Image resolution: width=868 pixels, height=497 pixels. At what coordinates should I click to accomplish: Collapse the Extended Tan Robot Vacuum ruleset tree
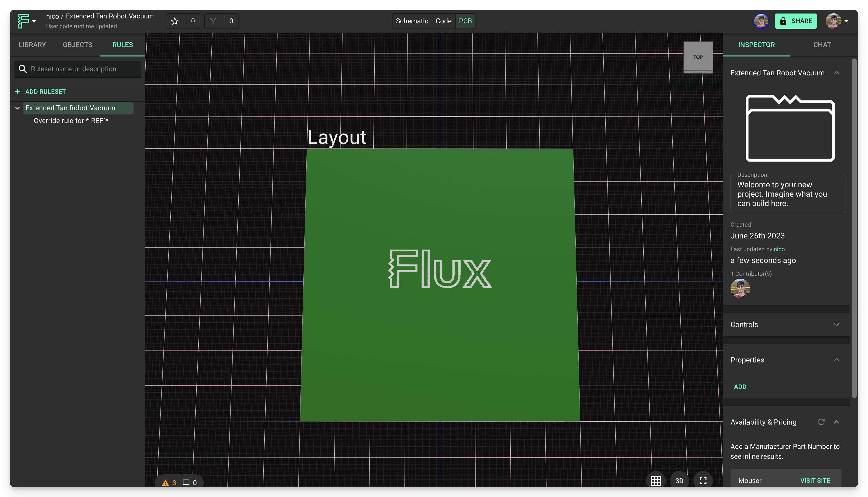pyautogui.click(x=17, y=108)
